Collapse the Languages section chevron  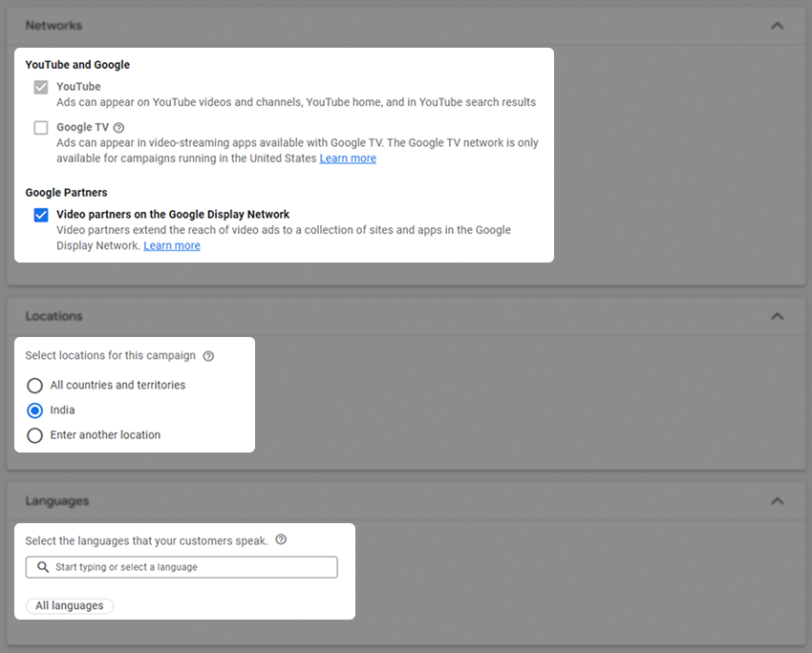[777, 501]
